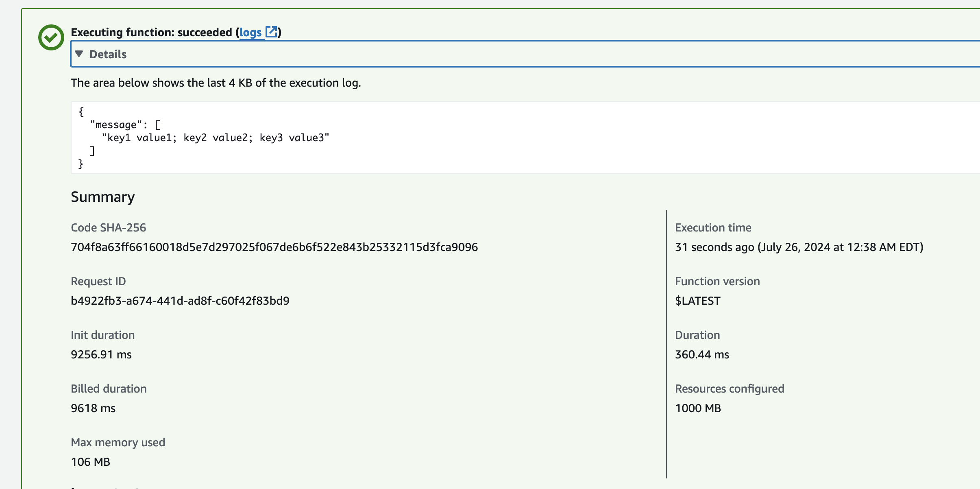Click the Details disclosure triangle
This screenshot has width=980, height=489.
80,53
